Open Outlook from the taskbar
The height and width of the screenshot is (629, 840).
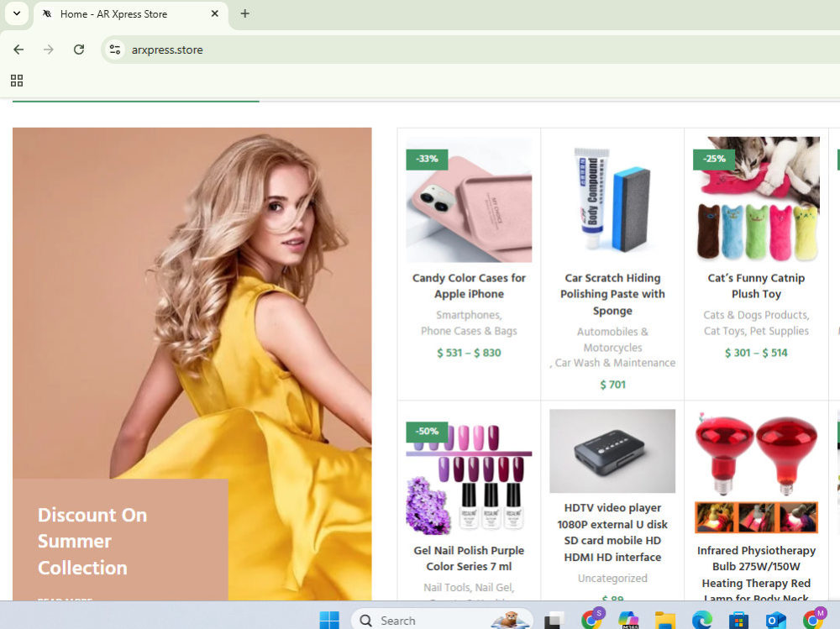775,620
